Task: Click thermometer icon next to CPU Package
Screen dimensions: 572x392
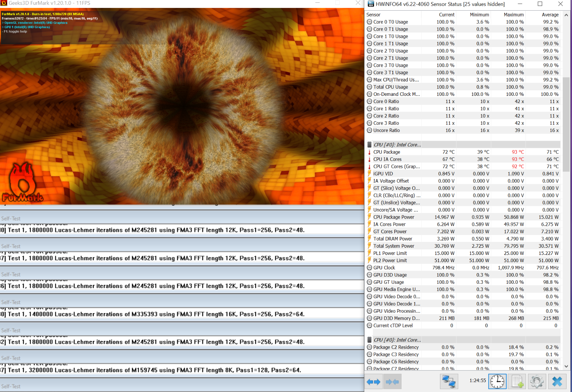Action: point(370,152)
